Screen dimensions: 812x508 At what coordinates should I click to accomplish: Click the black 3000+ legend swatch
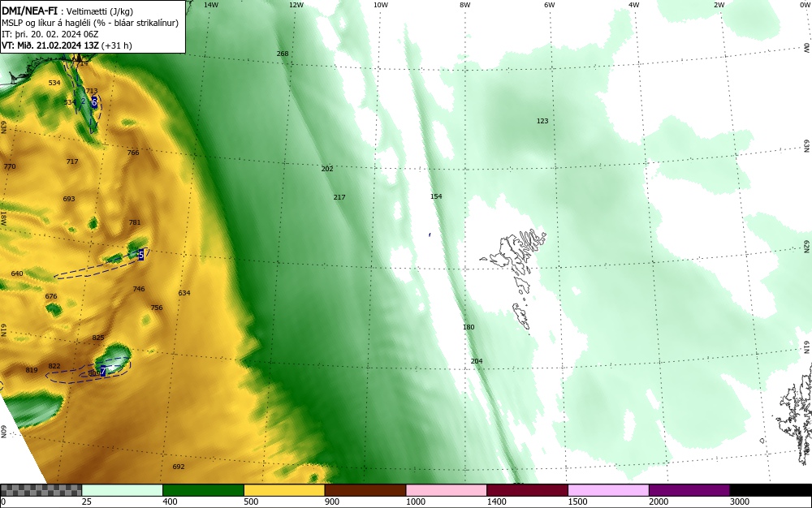771,490
